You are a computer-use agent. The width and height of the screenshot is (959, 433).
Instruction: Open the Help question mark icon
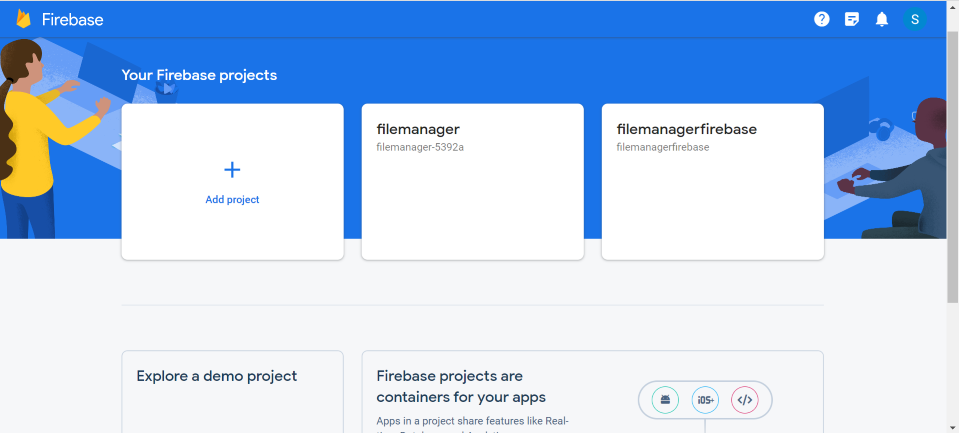[821, 20]
